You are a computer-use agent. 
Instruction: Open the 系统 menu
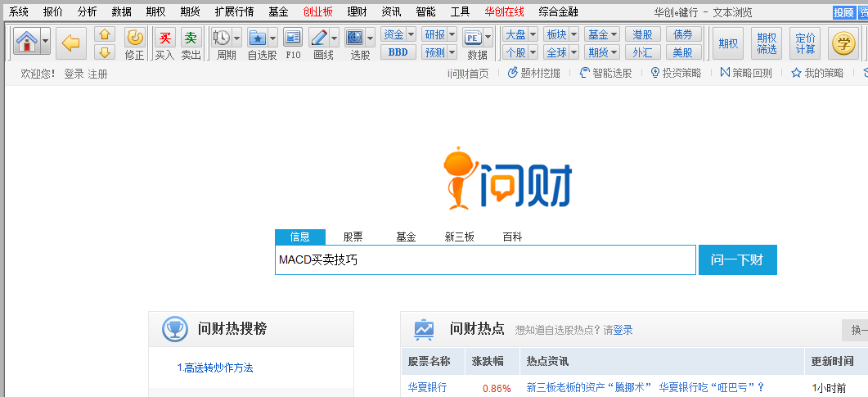(x=18, y=11)
